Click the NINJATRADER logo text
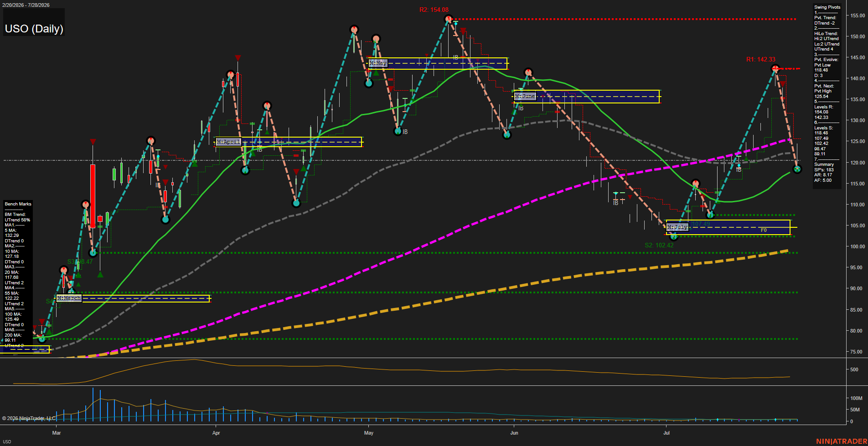This screenshot has width=868, height=446. pos(842,441)
